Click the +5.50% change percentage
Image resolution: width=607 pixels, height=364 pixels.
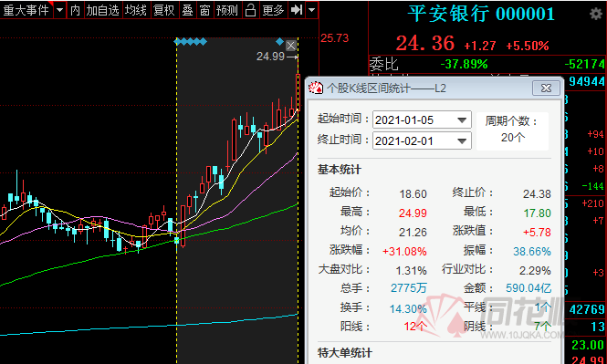point(528,46)
